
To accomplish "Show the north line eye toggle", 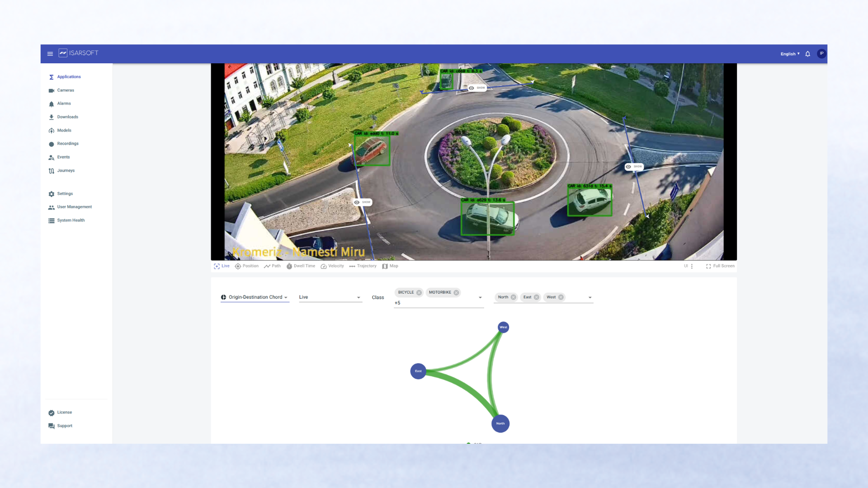I will point(477,88).
